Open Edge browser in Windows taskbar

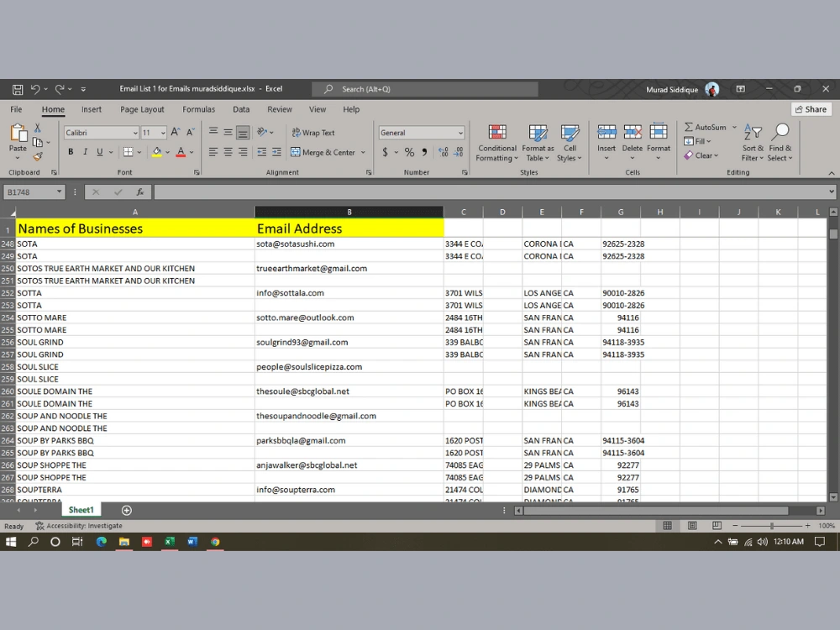point(102,542)
